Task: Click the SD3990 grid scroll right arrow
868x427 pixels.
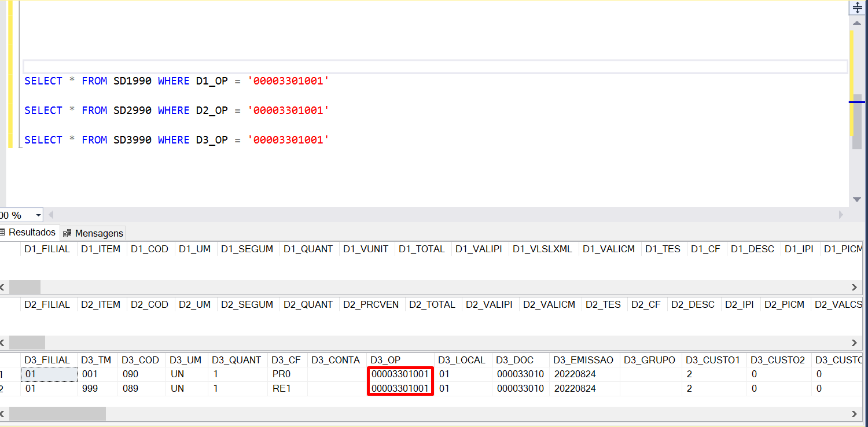Action: (x=854, y=414)
